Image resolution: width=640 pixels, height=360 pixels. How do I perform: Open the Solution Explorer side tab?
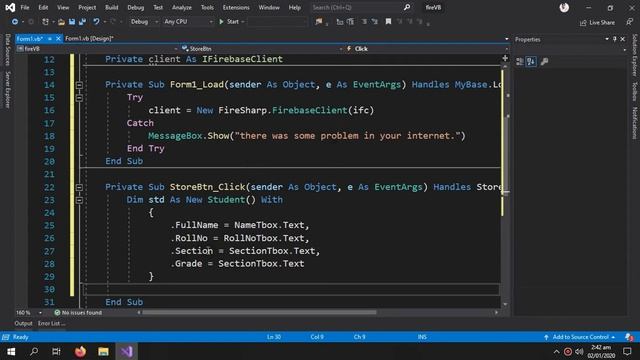[634, 55]
